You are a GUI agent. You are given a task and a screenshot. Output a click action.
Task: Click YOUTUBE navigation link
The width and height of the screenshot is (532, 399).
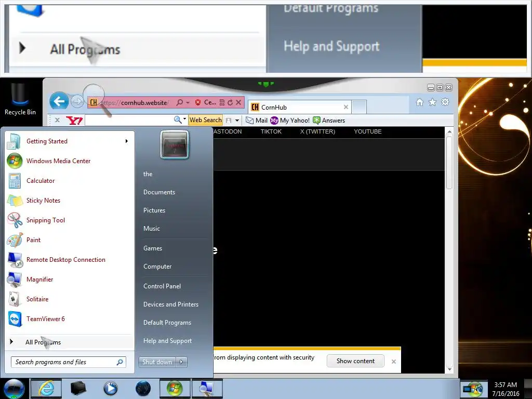tap(368, 131)
